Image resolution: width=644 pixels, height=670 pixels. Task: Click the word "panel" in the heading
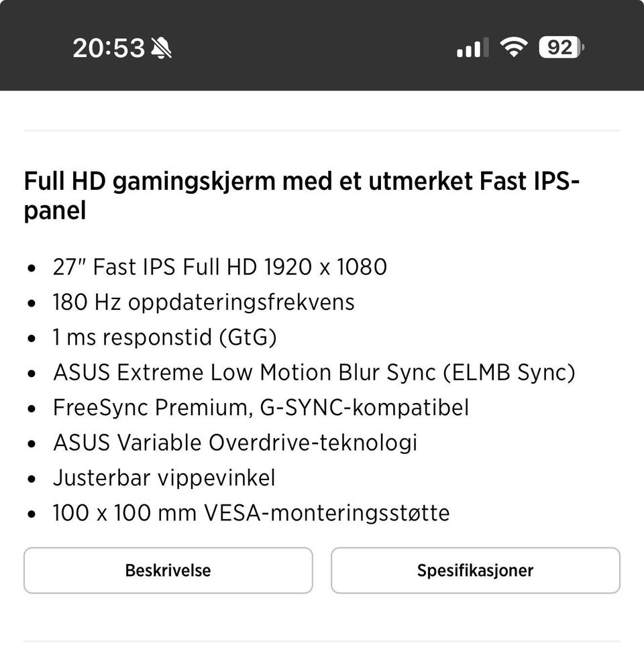(55, 212)
